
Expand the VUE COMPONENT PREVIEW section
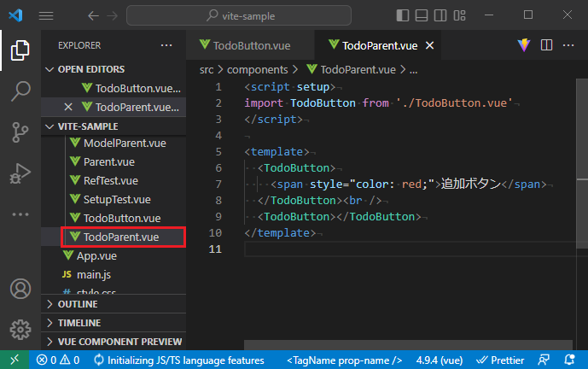pos(114,342)
